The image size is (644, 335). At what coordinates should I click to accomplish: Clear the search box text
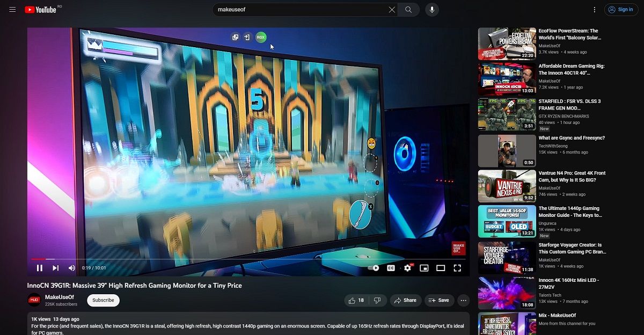(x=392, y=10)
